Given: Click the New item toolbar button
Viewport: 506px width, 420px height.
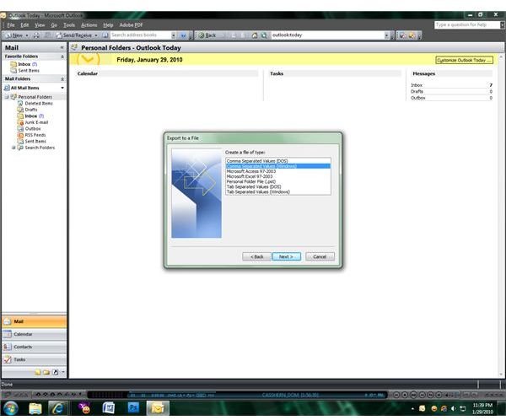Looking at the screenshot, I should [14, 35].
